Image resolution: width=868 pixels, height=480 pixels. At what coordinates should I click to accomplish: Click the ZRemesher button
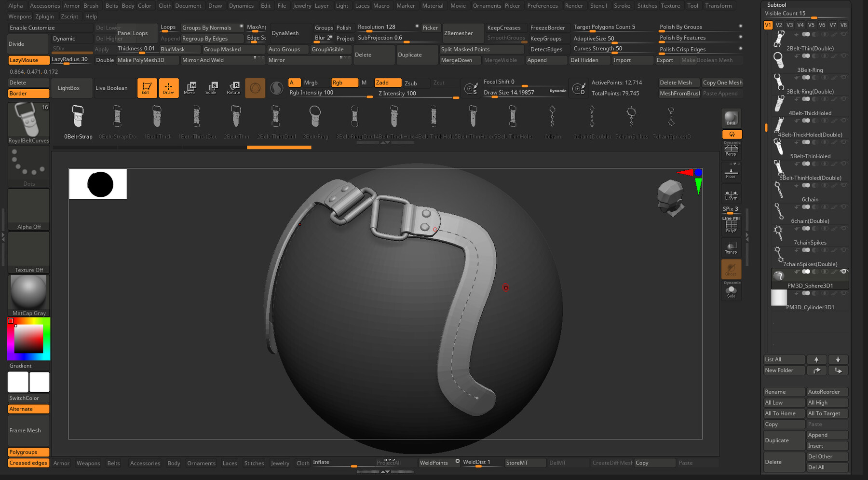pyautogui.click(x=463, y=33)
